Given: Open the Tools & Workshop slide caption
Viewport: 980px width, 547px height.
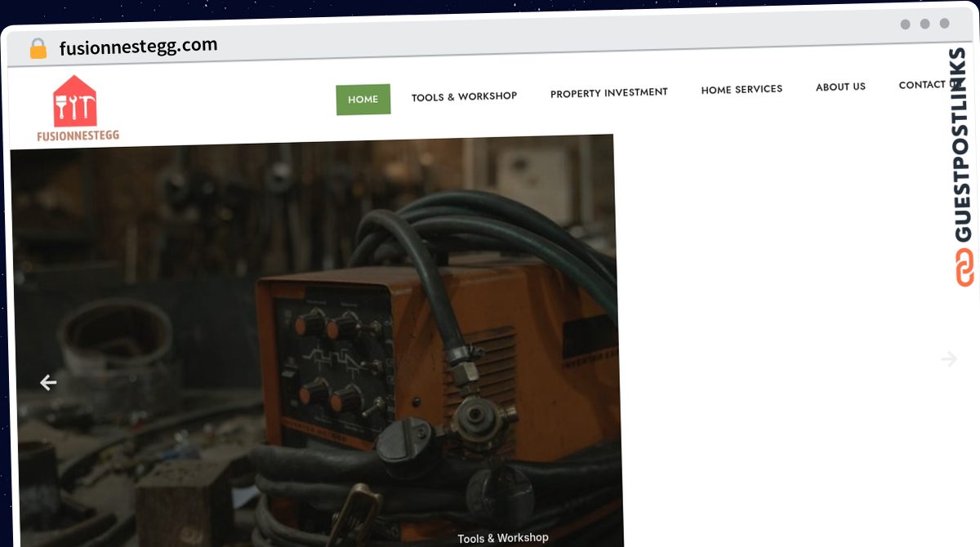Looking at the screenshot, I should 503,538.
